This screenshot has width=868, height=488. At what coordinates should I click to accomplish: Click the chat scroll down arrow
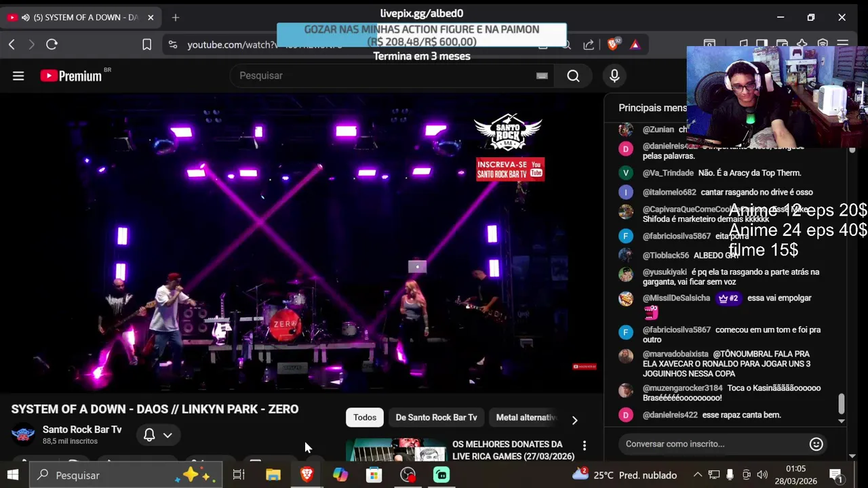coord(842,421)
